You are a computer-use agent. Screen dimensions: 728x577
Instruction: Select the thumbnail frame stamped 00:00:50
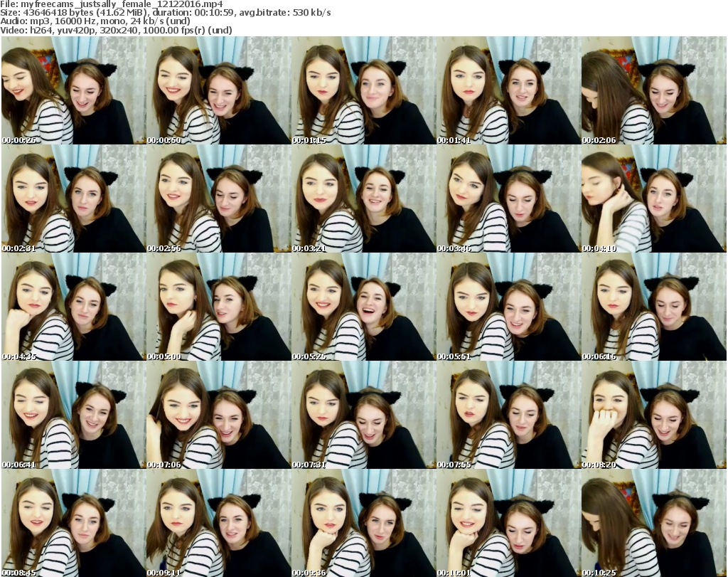click(x=218, y=90)
